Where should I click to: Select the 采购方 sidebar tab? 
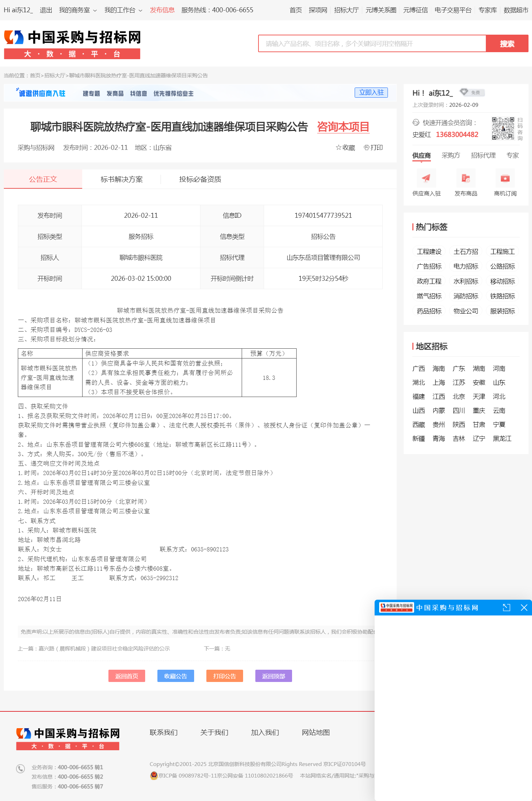(x=451, y=155)
